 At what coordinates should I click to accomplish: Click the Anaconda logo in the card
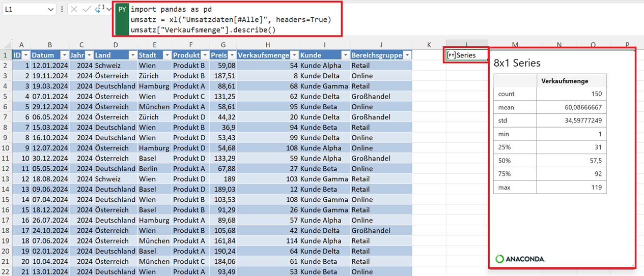(520, 259)
